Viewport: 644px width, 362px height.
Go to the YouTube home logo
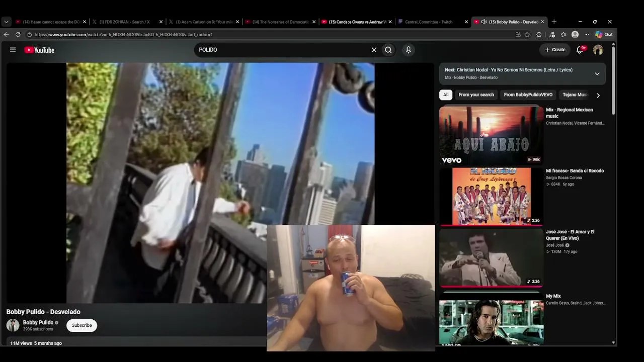39,50
